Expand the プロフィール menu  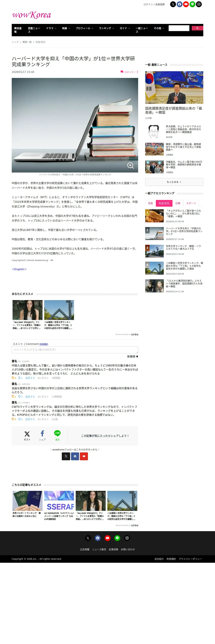point(85,28)
